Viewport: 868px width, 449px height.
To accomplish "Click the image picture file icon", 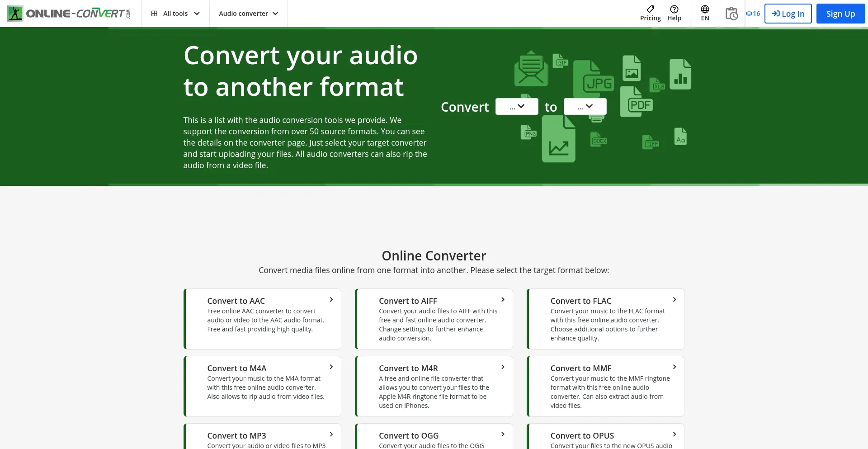I will click(632, 68).
